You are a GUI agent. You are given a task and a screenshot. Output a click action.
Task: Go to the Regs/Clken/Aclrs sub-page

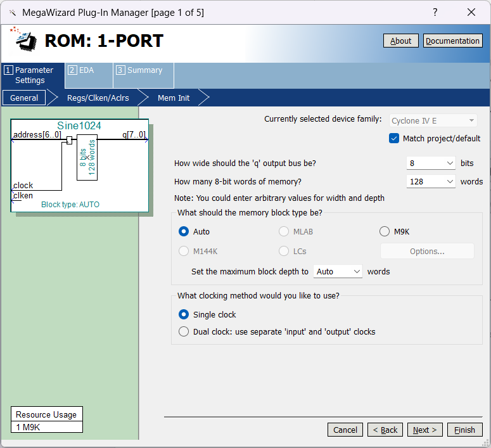tap(98, 98)
